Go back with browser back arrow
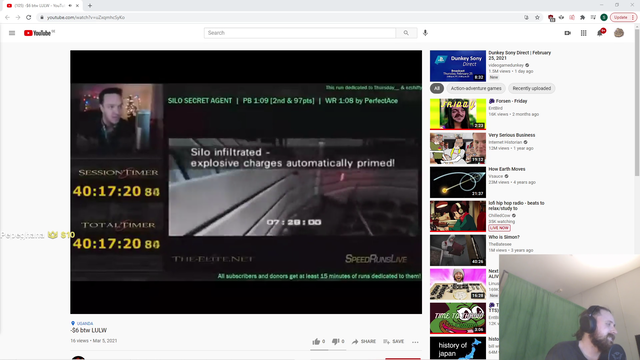 (7, 17)
